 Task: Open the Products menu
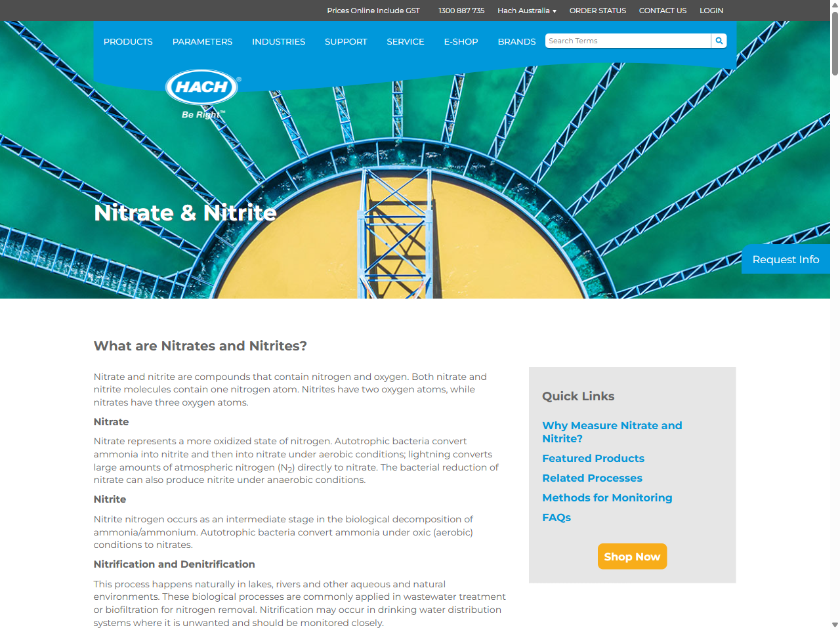click(128, 41)
